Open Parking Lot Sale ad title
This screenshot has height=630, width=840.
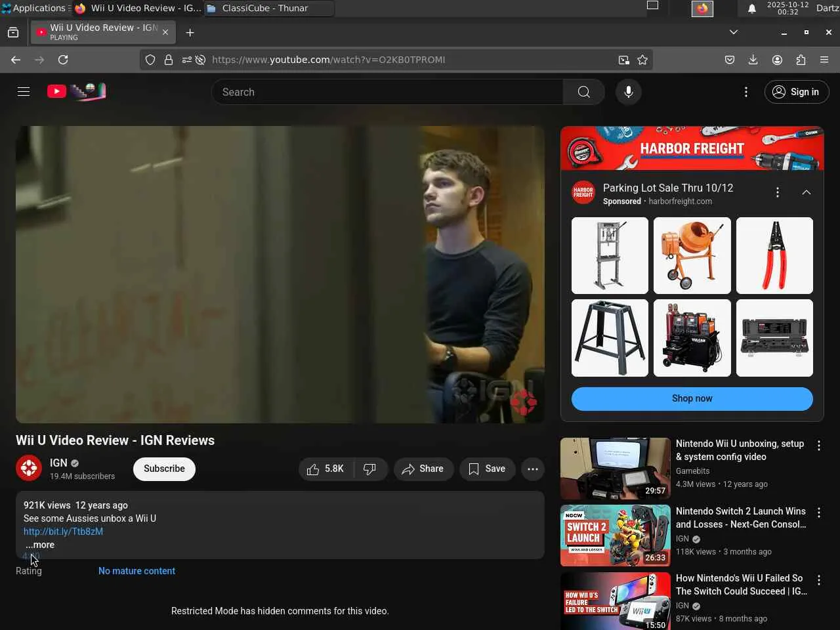coord(668,188)
